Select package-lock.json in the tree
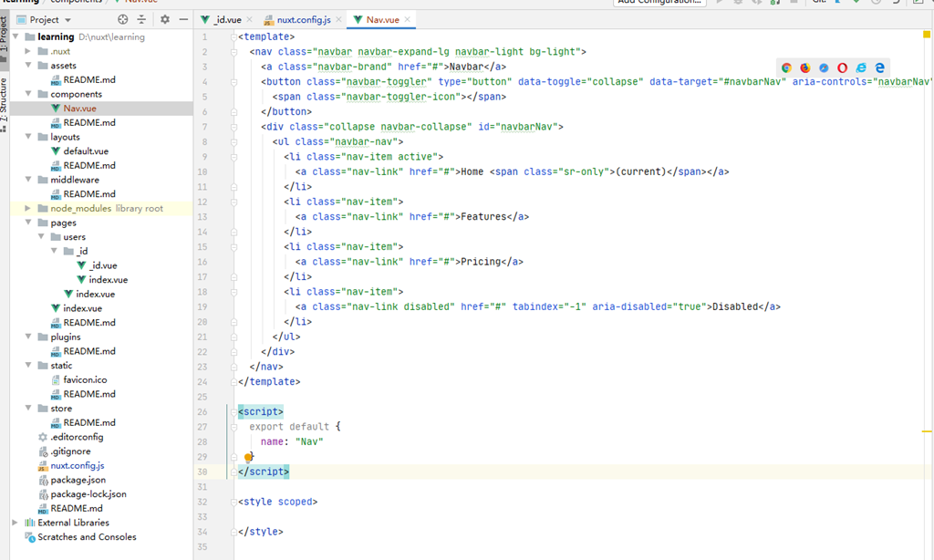Image resolution: width=934 pixels, height=560 pixels. click(88, 494)
